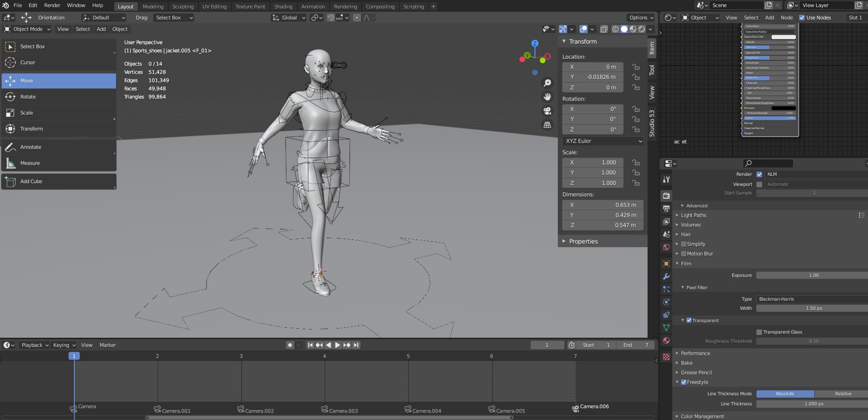Open the Object Mode dropdown
868x420 pixels.
pyautogui.click(x=27, y=29)
